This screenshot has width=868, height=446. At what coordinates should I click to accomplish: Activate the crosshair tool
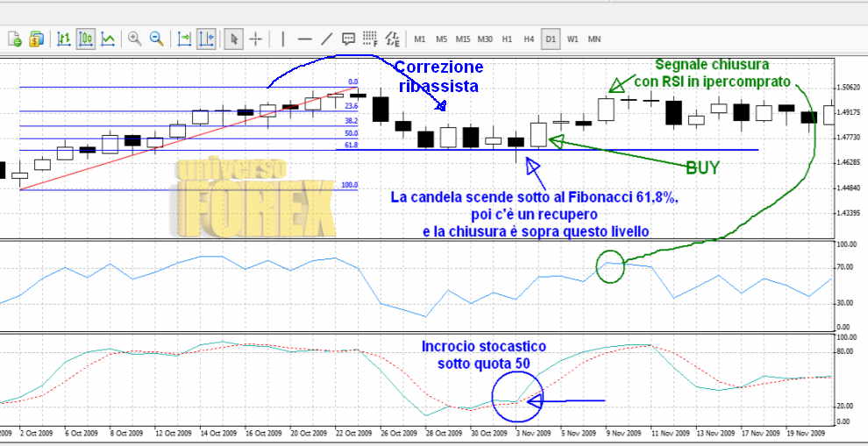256,39
